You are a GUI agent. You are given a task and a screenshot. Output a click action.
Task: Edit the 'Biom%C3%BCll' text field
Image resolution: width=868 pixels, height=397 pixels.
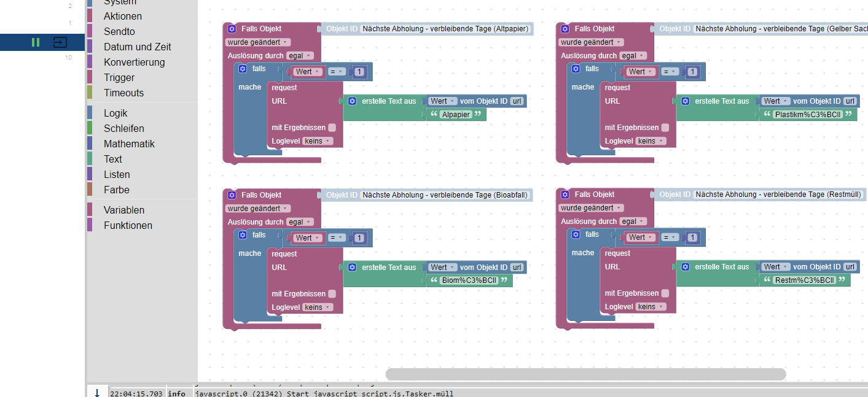point(469,281)
